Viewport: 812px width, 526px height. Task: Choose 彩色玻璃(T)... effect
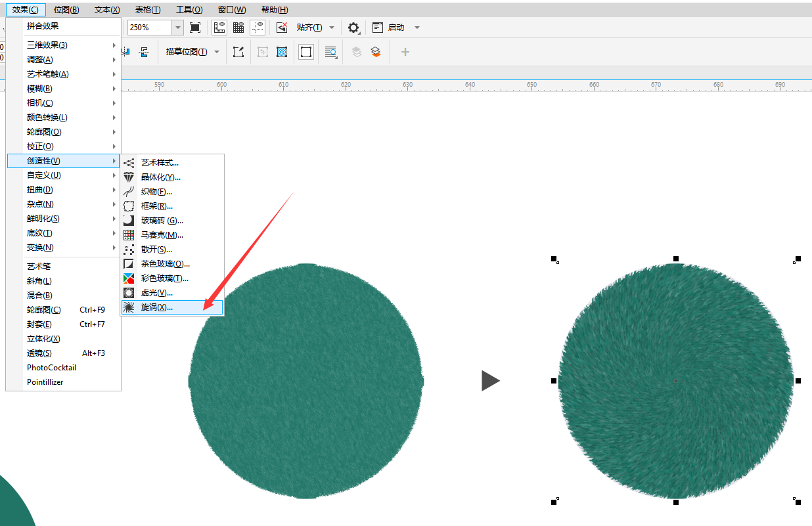coord(172,278)
